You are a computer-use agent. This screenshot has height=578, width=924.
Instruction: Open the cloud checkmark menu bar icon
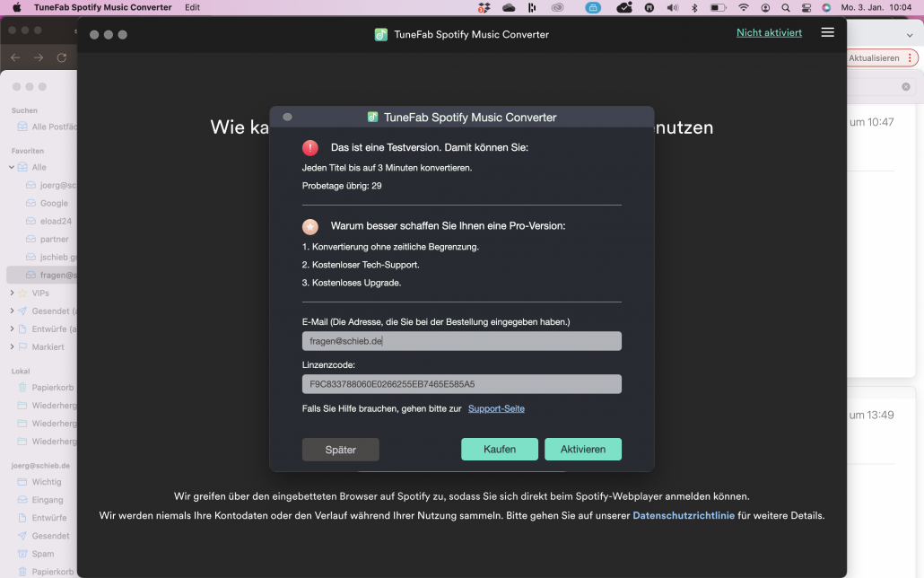click(x=624, y=8)
